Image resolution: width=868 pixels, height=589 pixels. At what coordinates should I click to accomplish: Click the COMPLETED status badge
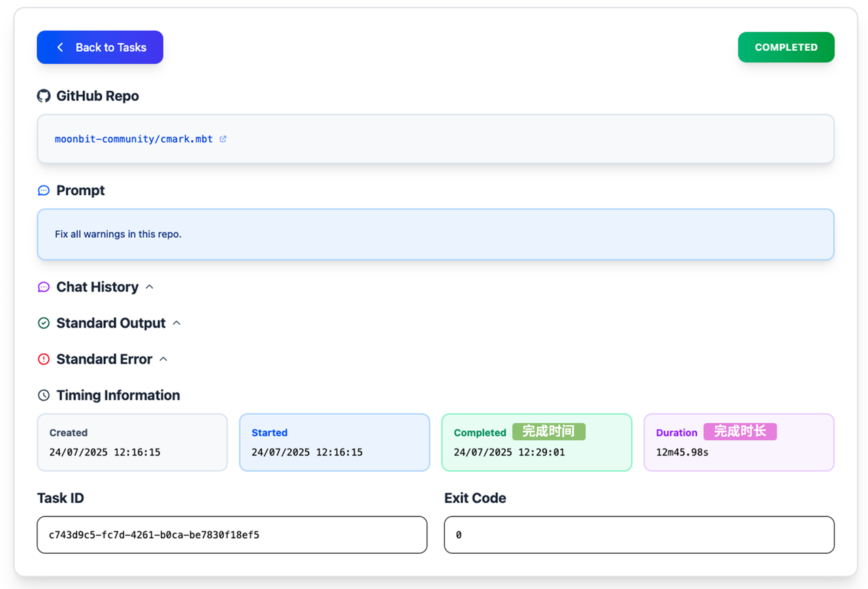786,47
